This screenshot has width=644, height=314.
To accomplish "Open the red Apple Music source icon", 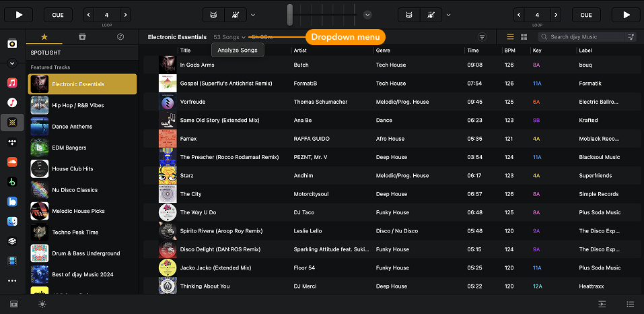I will click(12, 83).
